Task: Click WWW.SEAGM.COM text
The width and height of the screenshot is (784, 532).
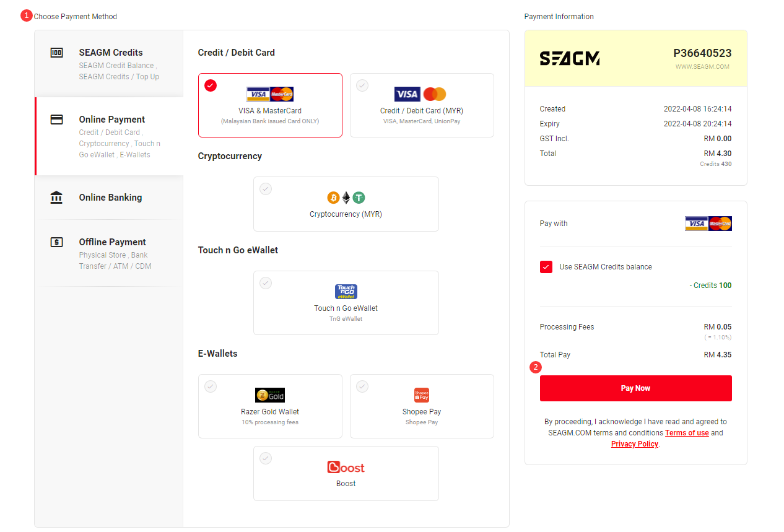Action: click(702, 67)
